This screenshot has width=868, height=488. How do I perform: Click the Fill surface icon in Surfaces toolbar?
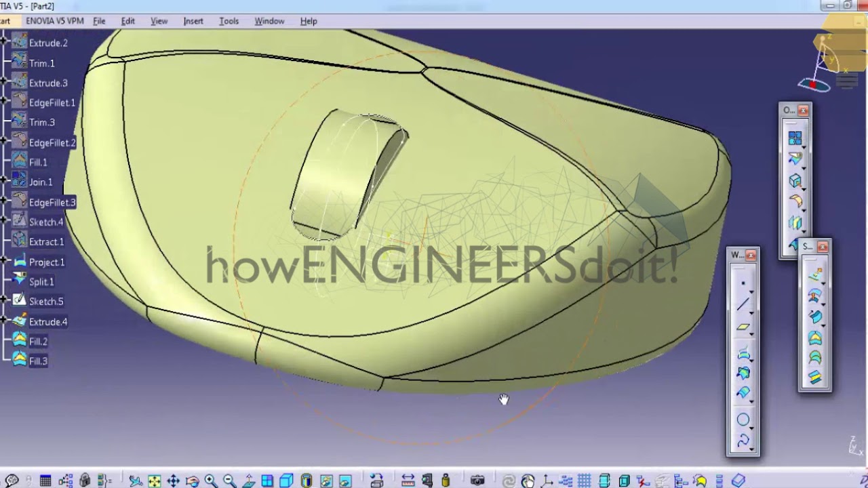(815, 337)
